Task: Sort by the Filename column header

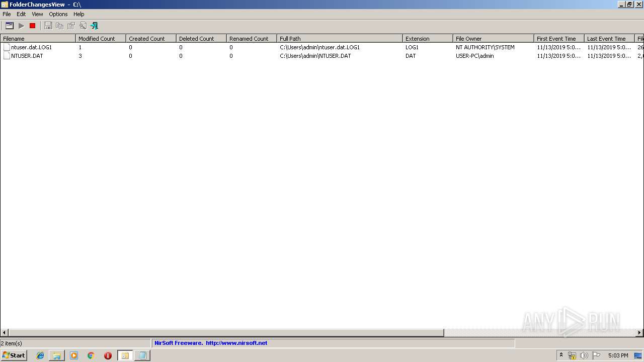Action: point(38,38)
